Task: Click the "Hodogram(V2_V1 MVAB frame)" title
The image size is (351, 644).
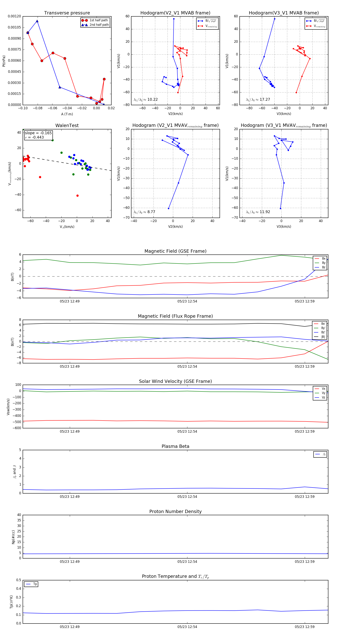Action: pos(175,13)
